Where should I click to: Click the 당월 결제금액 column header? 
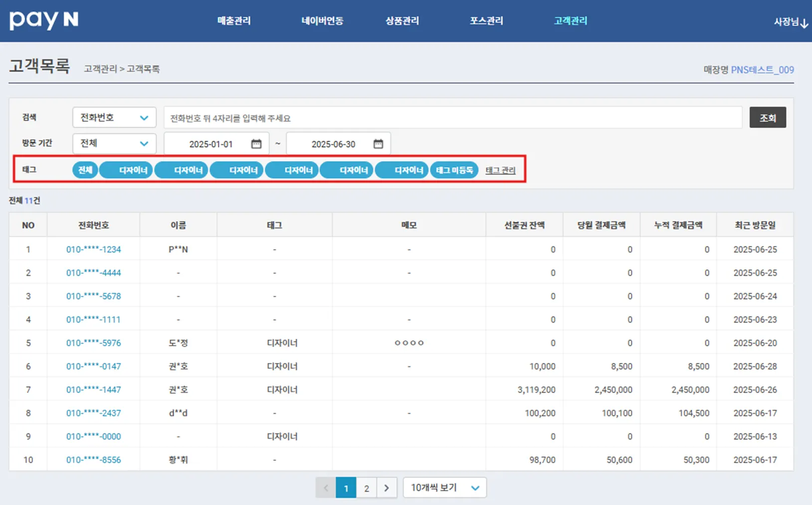(x=602, y=225)
